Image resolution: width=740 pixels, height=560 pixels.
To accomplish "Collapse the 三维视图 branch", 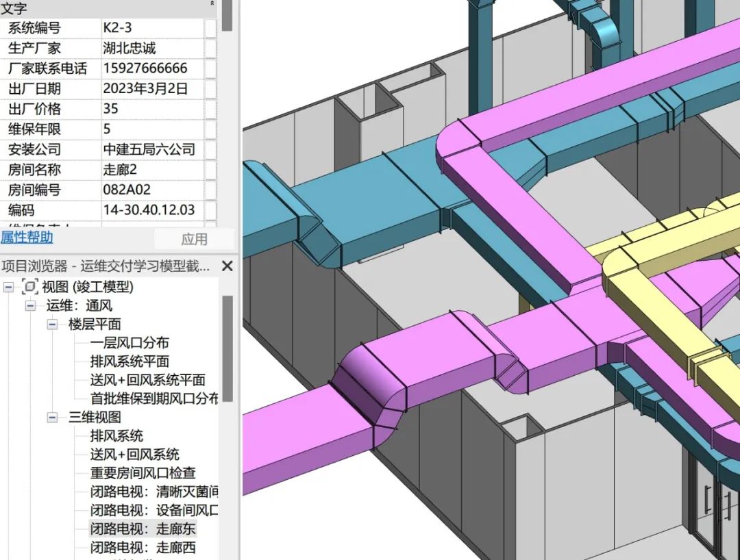I will click(x=52, y=418).
